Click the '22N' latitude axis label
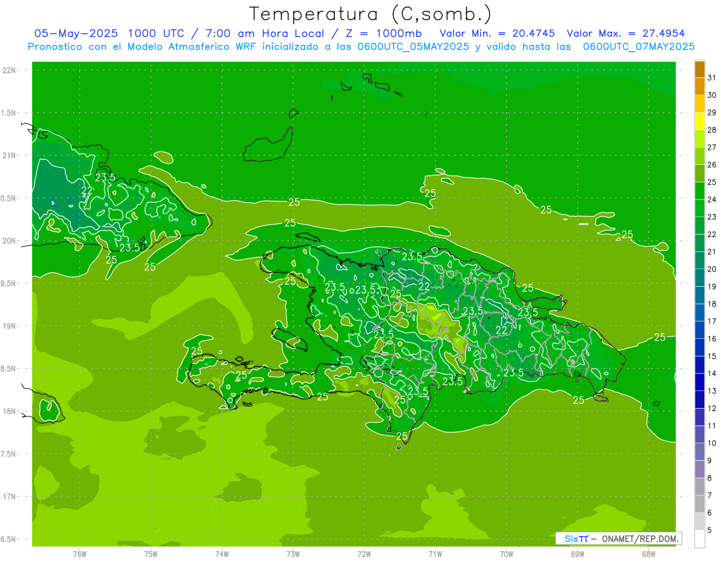Screen dimensions: 728x562 tap(9, 70)
